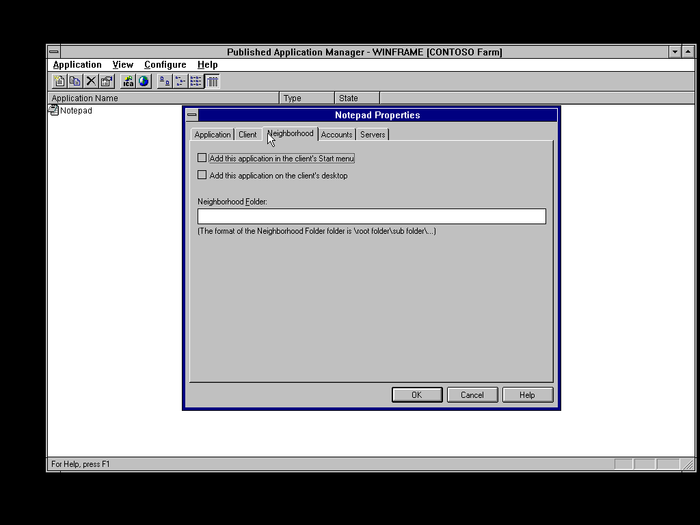This screenshot has height=525, width=700.
Task: Switch to small icons view
Action: click(x=180, y=81)
